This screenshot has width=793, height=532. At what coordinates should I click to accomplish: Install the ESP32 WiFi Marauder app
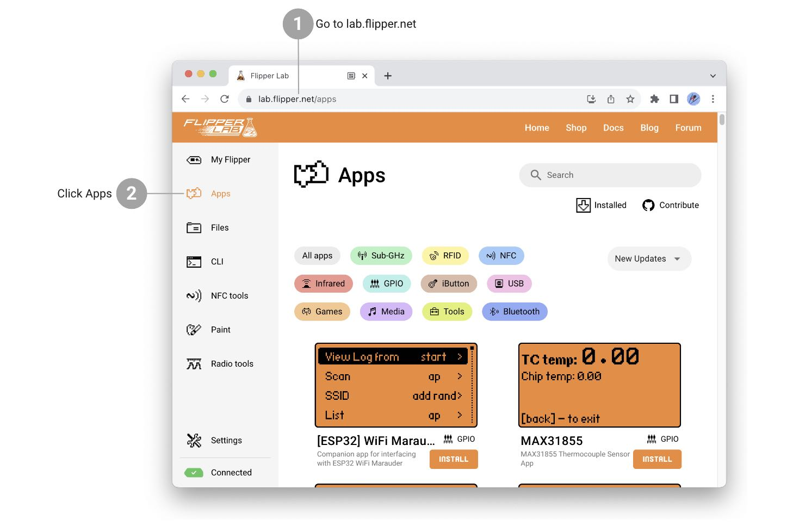tap(453, 460)
